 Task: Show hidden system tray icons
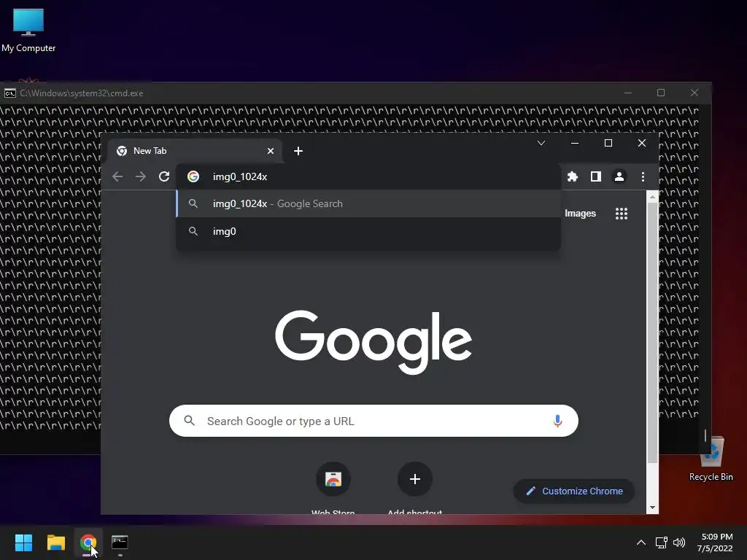(x=641, y=542)
